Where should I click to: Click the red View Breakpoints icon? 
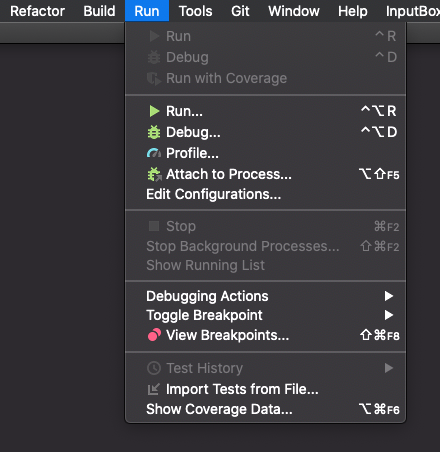pos(154,335)
